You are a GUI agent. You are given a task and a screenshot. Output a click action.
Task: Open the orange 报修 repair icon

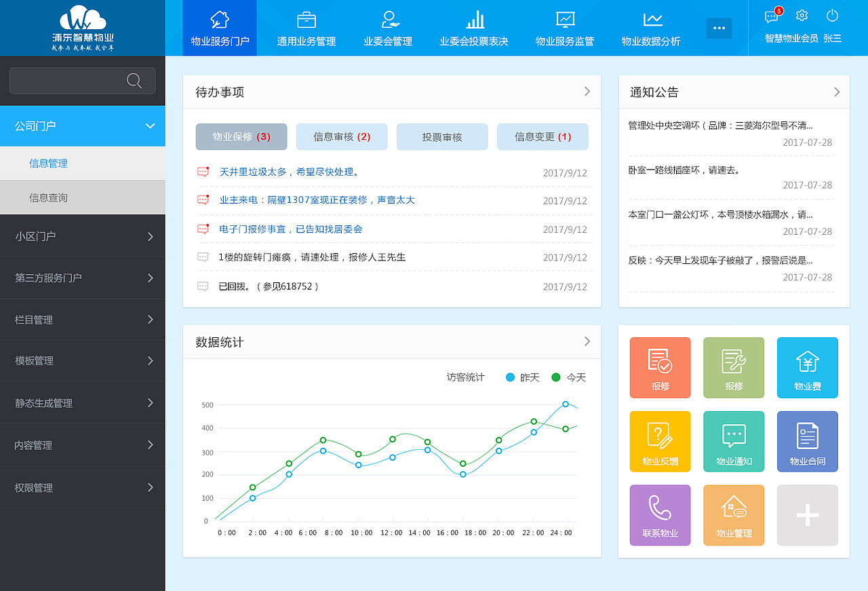(x=660, y=367)
